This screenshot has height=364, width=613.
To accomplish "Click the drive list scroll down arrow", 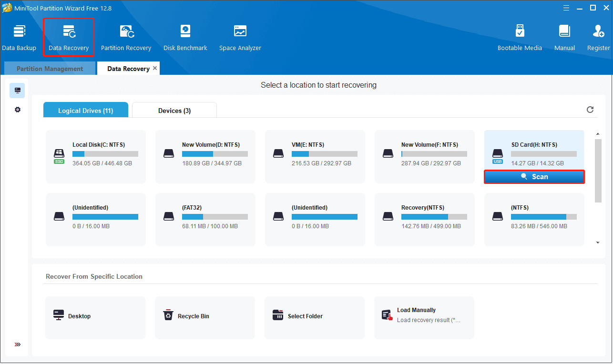I will pos(598,243).
